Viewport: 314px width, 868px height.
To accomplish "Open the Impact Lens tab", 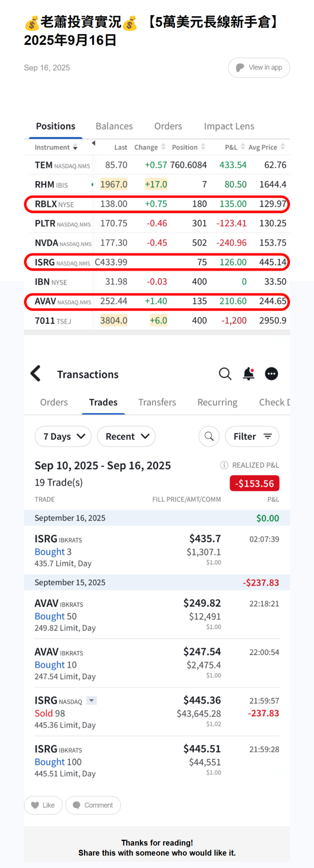I will tap(229, 126).
